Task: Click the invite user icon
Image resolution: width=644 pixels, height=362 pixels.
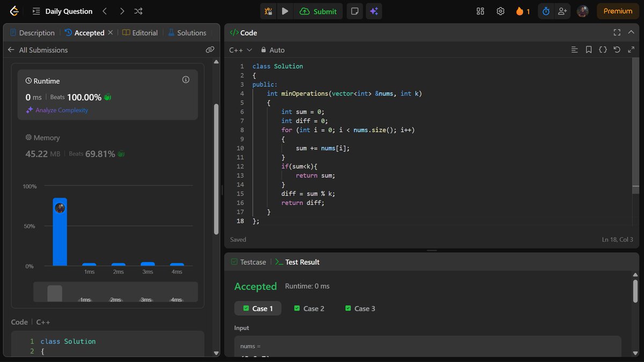Action: pyautogui.click(x=562, y=11)
